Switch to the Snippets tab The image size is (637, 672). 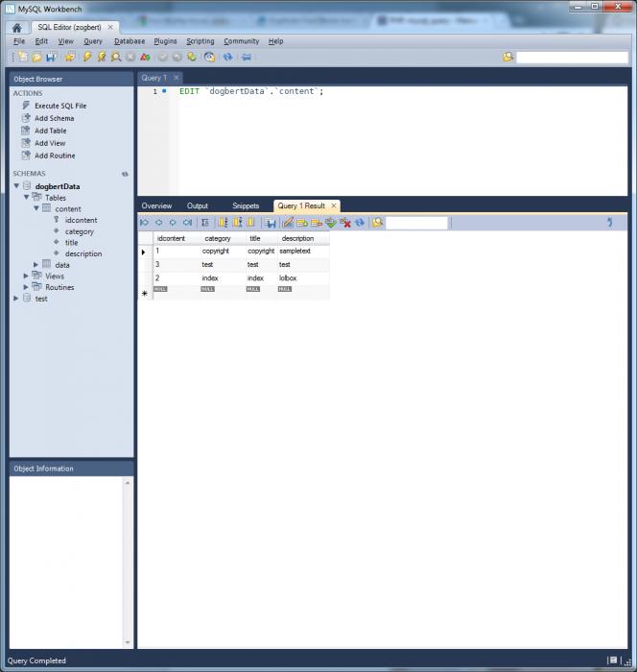(246, 205)
